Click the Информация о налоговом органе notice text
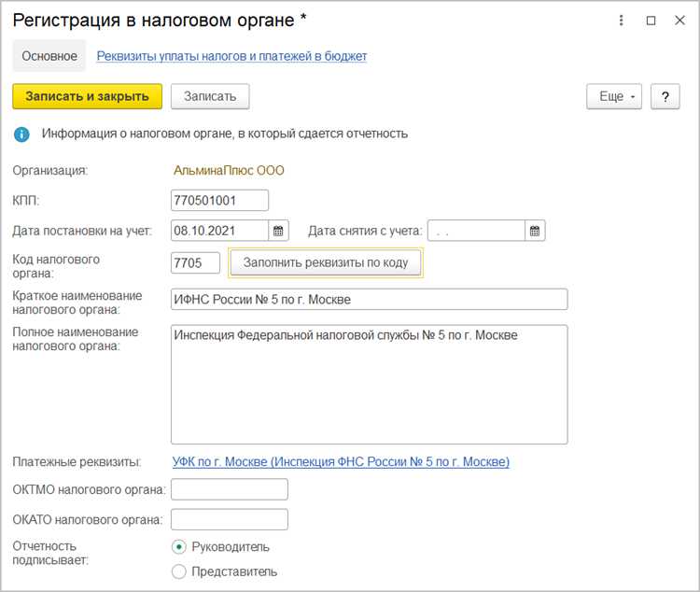The width and height of the screenshot is (700, 592). click(x=225, y=134)
